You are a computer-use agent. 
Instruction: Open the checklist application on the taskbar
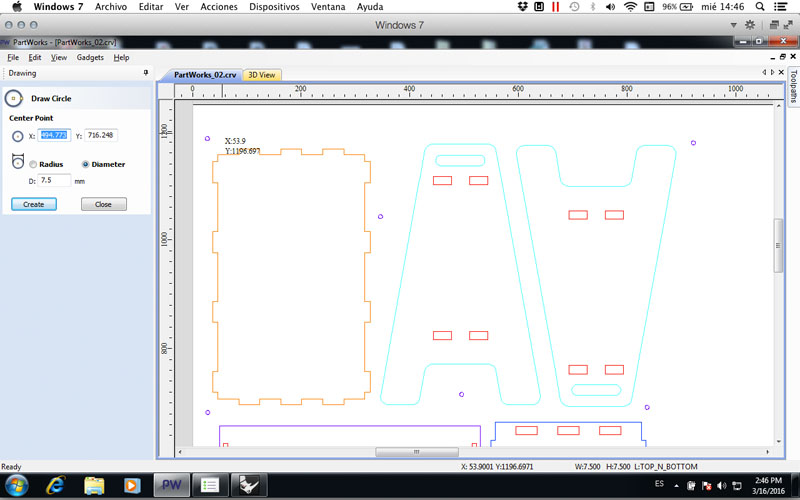click(x=210, y=485)
